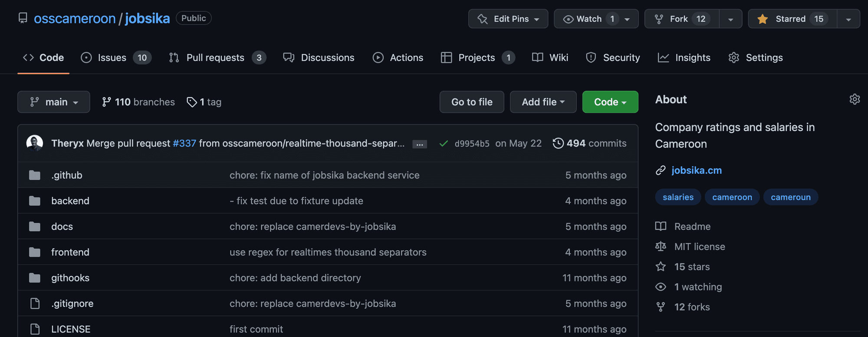The height and width of the screenshot is (337, 868).
Task: Open the Pull requests tab
Action: click(217, 57)
